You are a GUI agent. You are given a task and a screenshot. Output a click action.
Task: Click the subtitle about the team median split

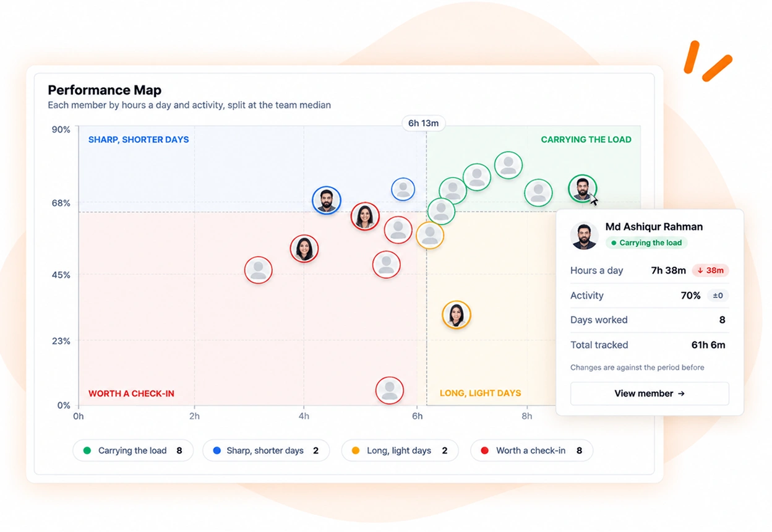189,105
